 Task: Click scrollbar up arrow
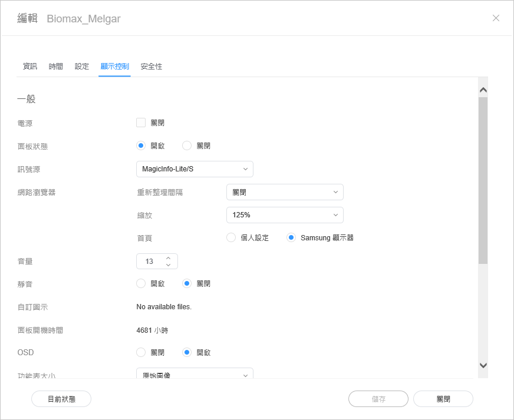[483, 90]
